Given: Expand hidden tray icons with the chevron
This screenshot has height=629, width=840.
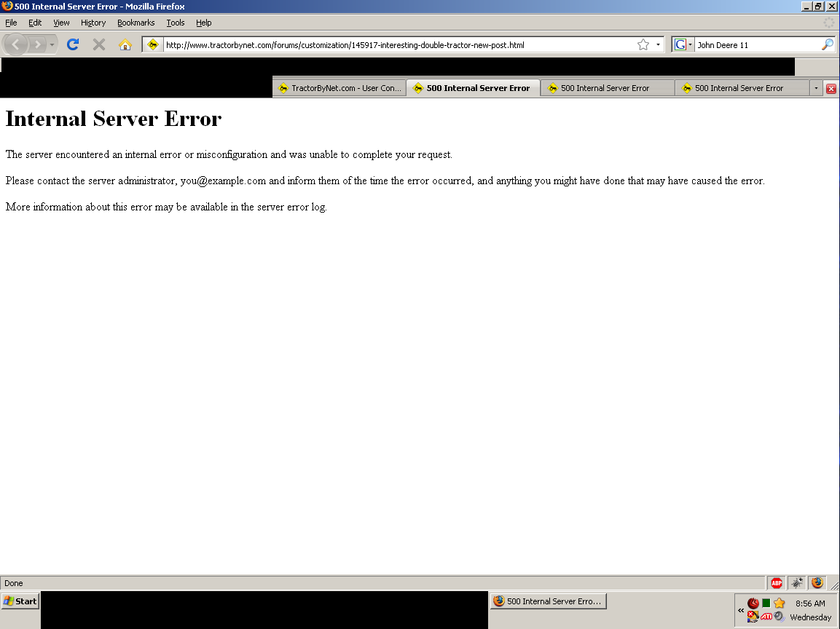Looking at the screenshot, I should pos(741,610).
